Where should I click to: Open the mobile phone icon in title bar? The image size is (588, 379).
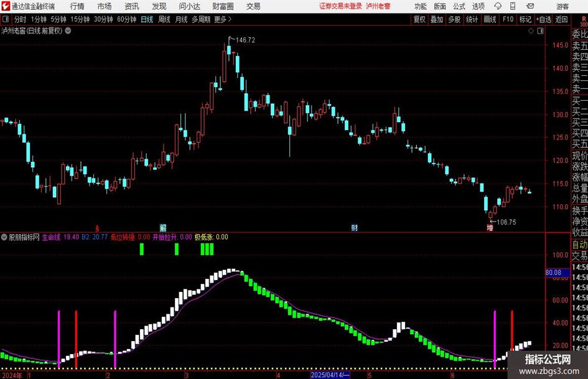coord(513,6)
